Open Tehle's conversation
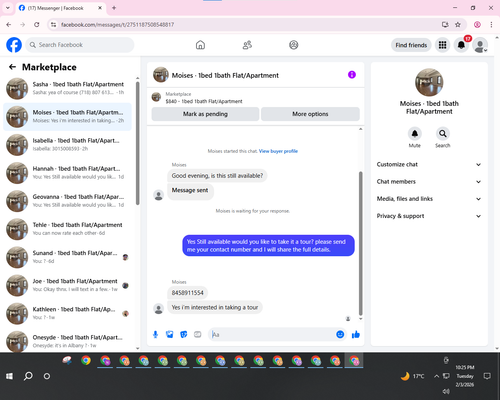Image resolution: width=500 pixels, height=400 pixels. click(x=68, y=229)
